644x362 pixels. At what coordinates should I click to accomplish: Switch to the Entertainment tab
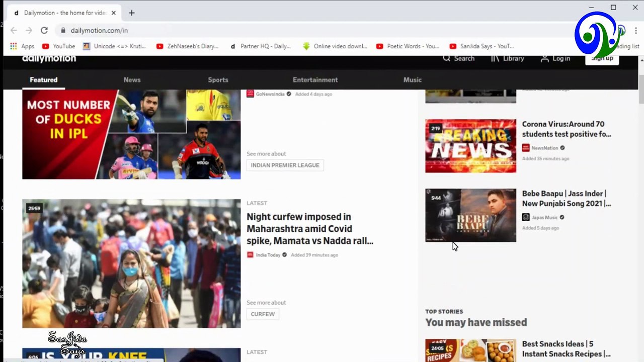315,79
